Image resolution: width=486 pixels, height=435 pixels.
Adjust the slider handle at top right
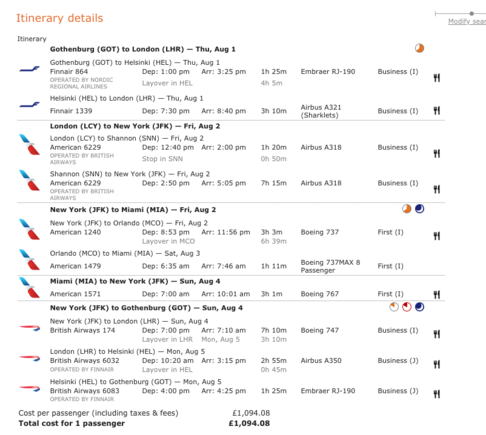tap(471, 13)
